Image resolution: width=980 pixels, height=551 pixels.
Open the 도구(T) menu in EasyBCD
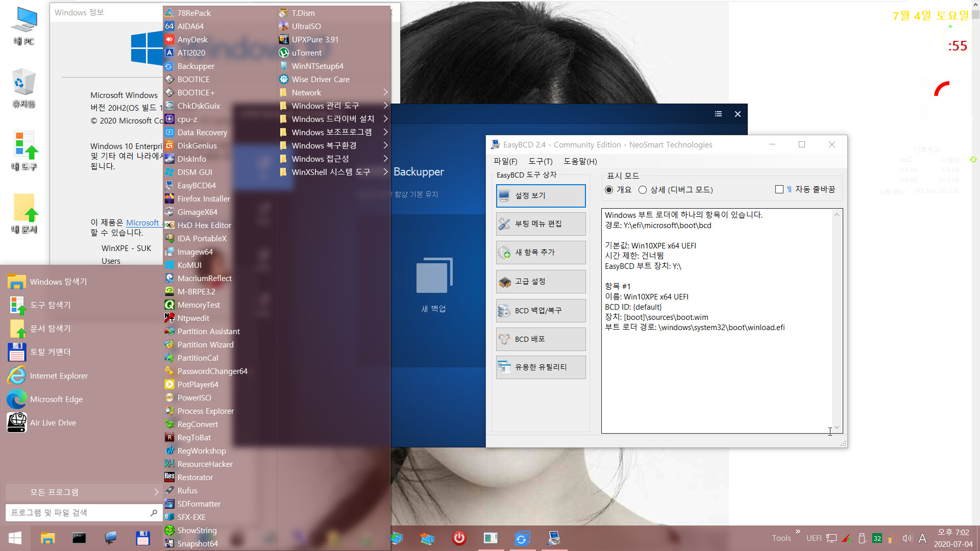pyautogui.click(x=541, y=161)
